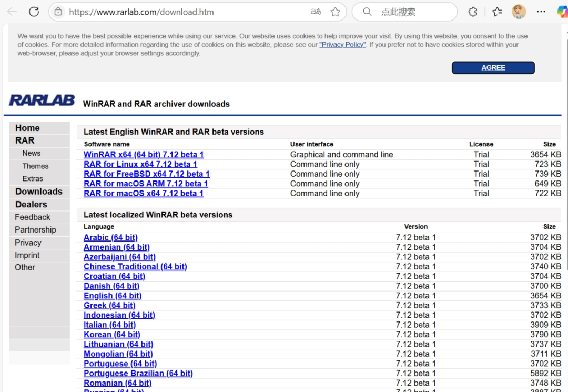Download Danish (64 bit) version
Image resolution: width=568 pixels, height=392 pixels.
point(111,286)
